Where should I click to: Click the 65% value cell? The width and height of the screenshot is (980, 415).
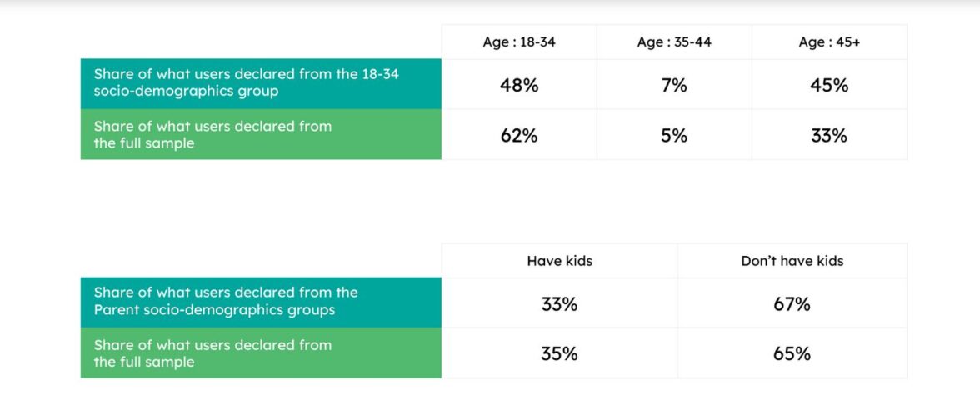(x=792, y=353)
